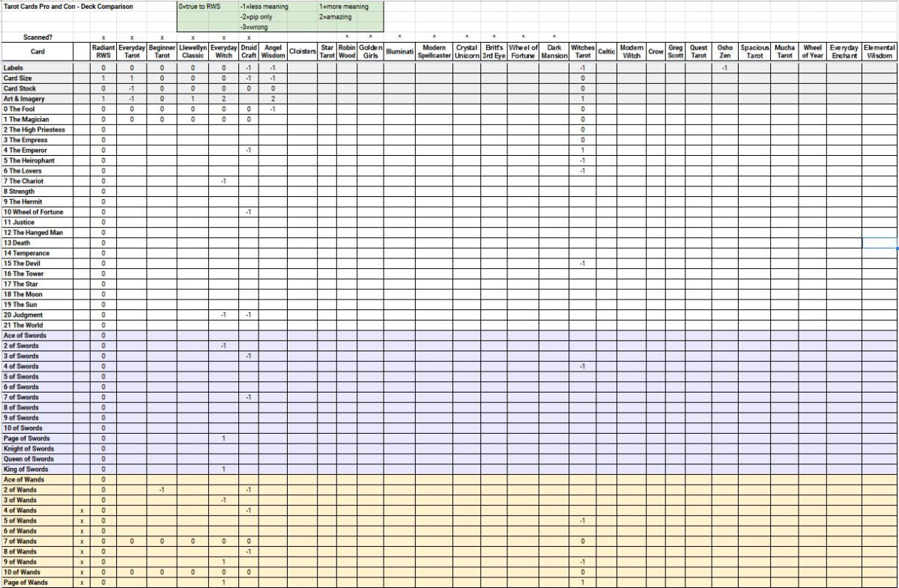The width and height of the screenshot is (899, 588).
Task: Click the 'Witches Tarot' column header
Action: (x=582, y=52)
